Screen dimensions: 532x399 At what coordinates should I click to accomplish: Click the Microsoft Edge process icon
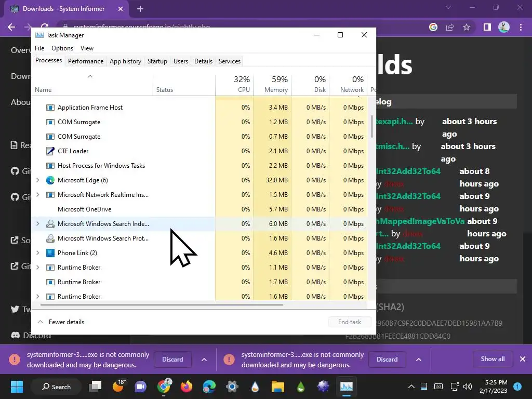pos(50,180)
